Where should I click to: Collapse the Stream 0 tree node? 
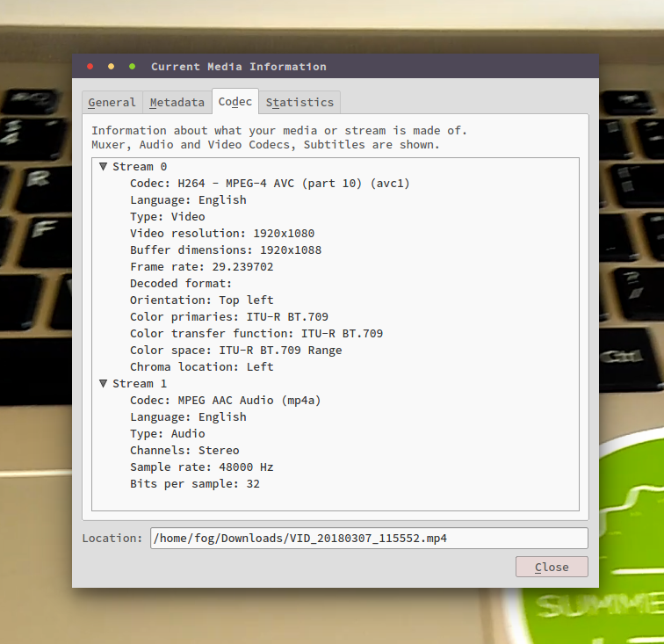(x=104, y=166)
